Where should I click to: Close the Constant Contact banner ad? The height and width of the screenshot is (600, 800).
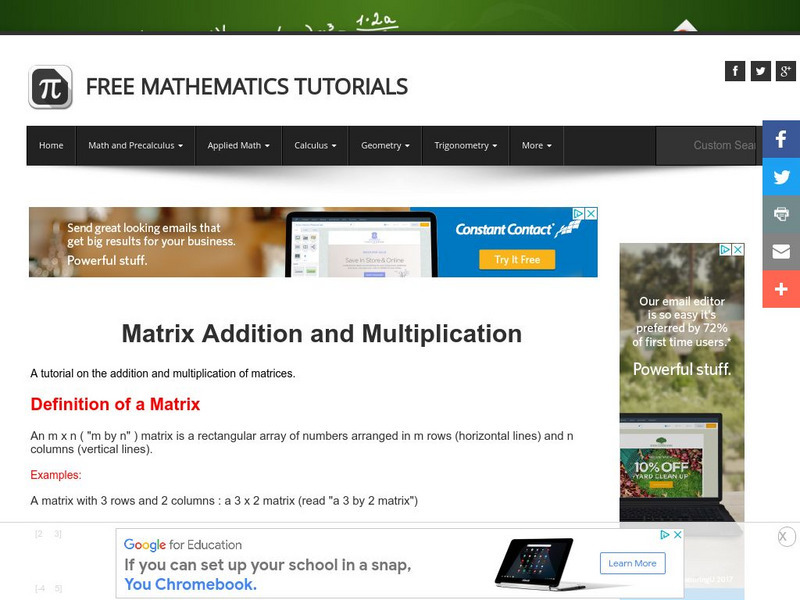click(591, 213)
